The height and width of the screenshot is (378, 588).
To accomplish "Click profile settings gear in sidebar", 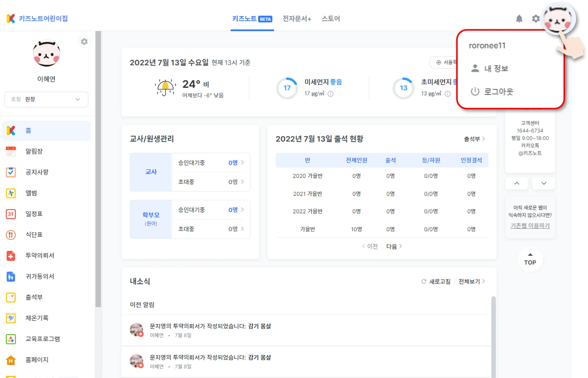I will [84, 42].
